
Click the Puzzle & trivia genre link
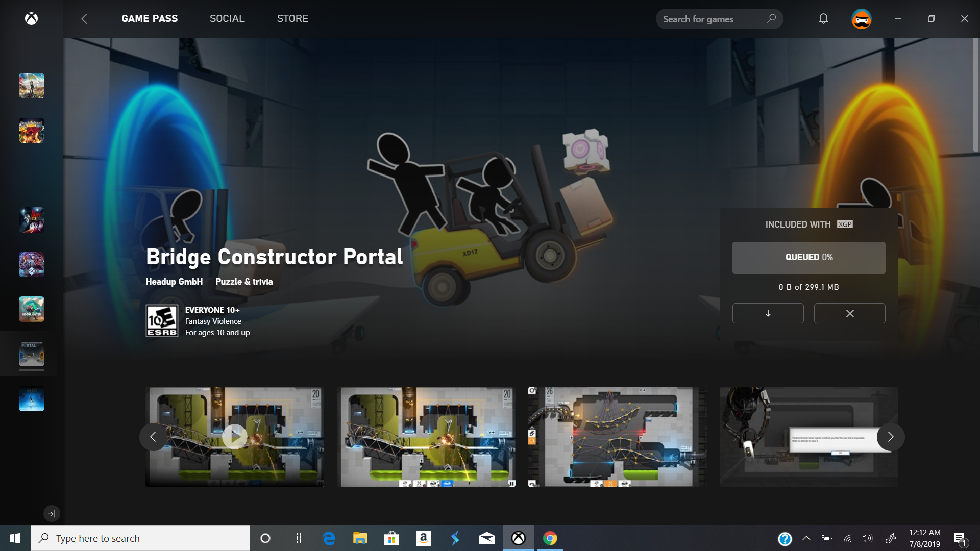tap(244, 282)
